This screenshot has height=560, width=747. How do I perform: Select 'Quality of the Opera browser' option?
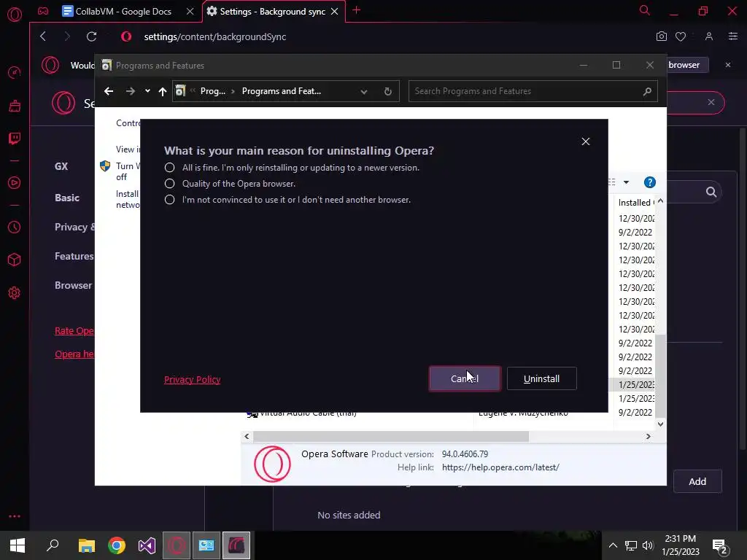coord(169,184)
